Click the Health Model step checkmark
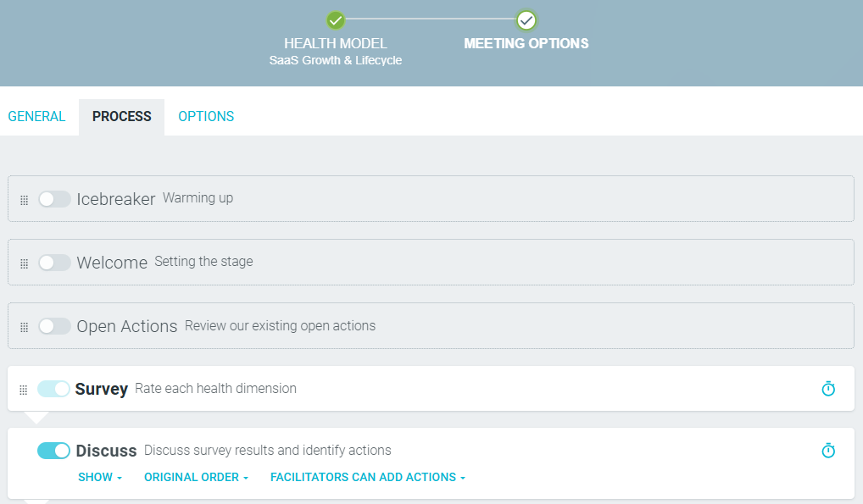Viewport: 863px width, 504px height. point(335,20)
